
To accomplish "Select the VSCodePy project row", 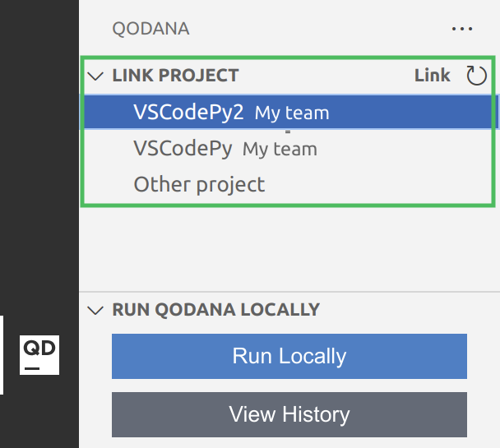I will [289, 149].
